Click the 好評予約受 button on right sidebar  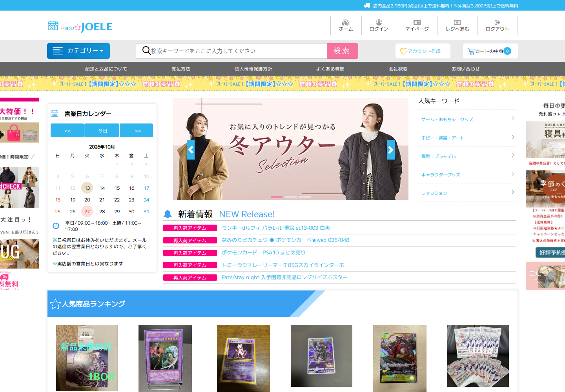550,252
